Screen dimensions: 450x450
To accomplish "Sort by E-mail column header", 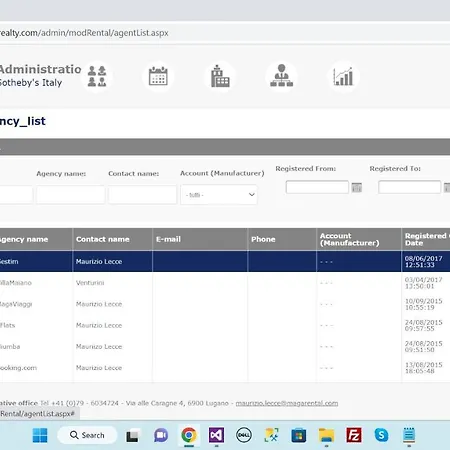I will (168, 239).
